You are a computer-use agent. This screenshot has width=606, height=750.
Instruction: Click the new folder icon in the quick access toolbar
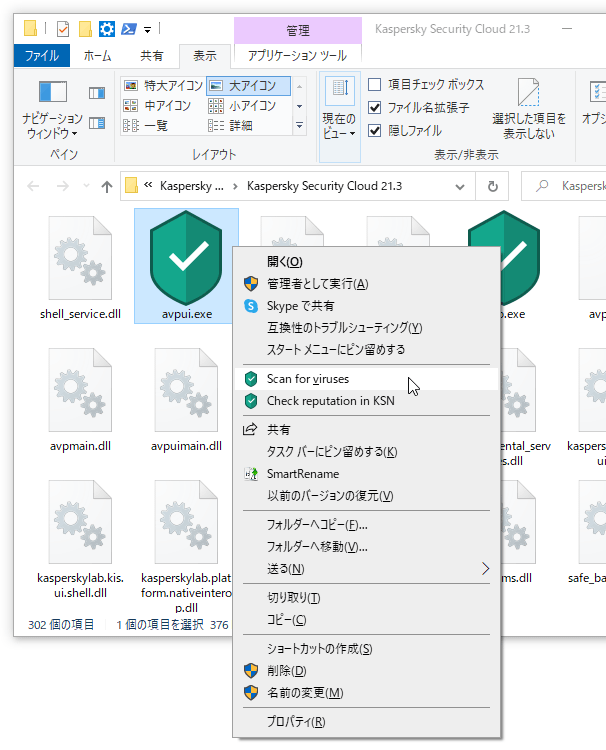click(x=85, y=29)
